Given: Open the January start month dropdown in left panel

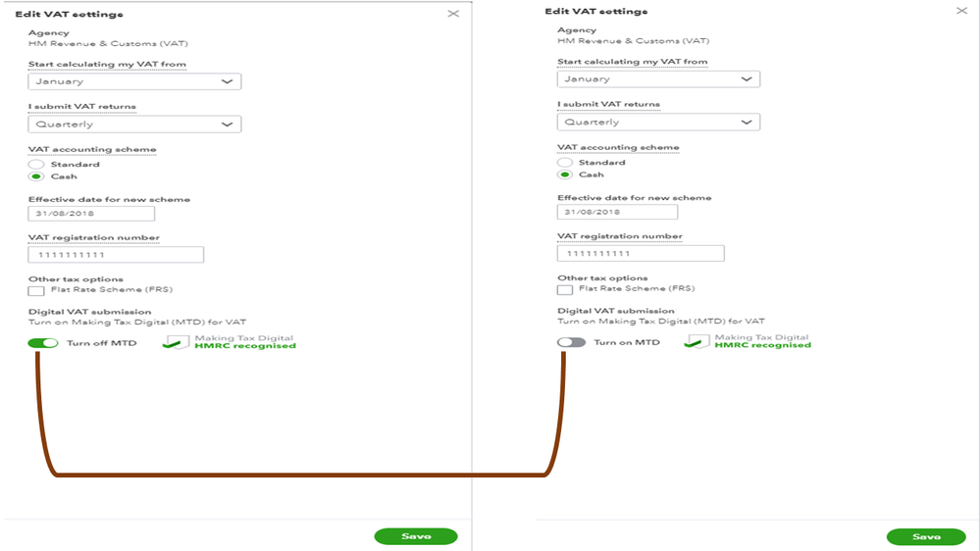Looking at the screenshot, I should coord(134,81).
